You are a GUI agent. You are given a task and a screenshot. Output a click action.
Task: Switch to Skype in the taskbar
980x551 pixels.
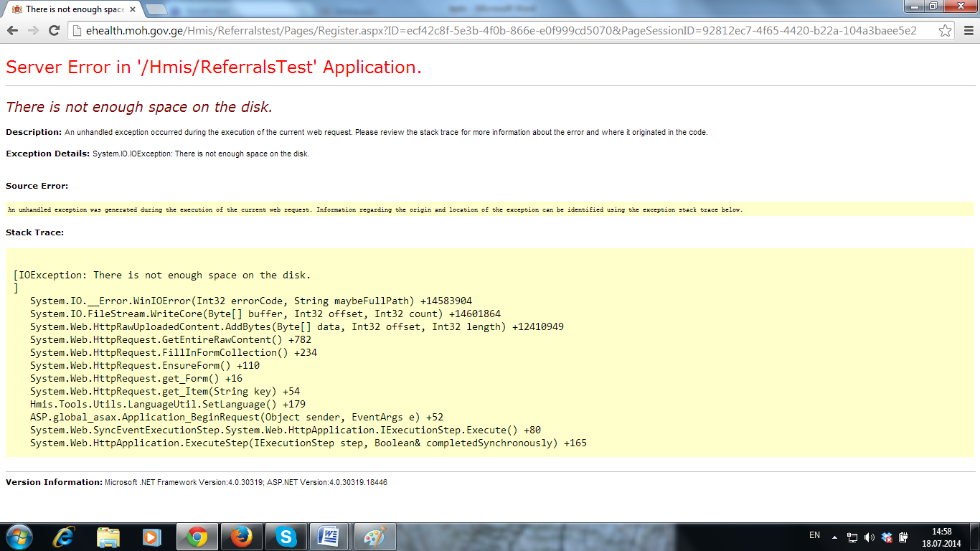pyautogui.click(x=286, y=537)
